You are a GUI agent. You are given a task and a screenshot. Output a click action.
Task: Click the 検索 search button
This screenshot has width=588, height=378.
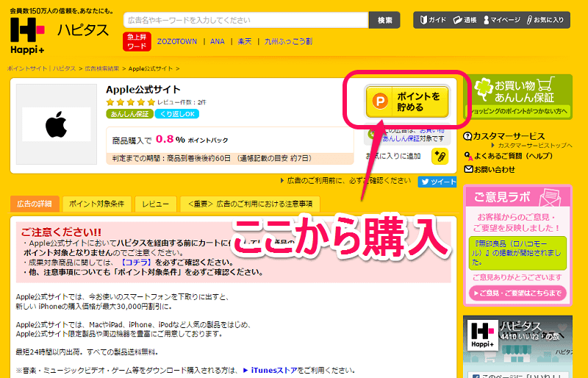[x=384, y=21]
